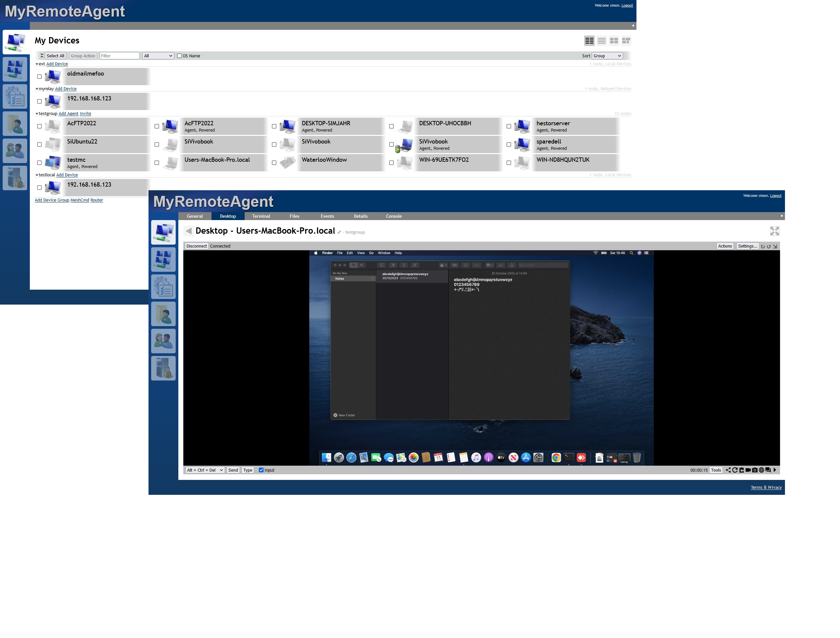Open Music app in the remote Mac dock

click(x=476, y=458)
